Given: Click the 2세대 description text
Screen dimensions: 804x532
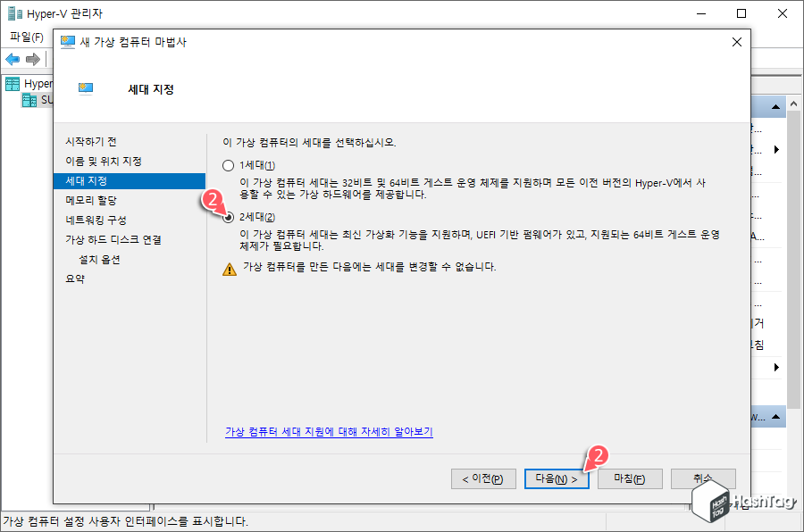Looking at the screenshot, I should (x=480, y=240).
